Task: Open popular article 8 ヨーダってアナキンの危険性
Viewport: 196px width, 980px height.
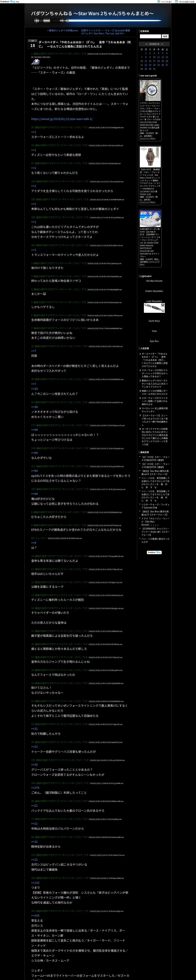Action: [x=155, y=436]
